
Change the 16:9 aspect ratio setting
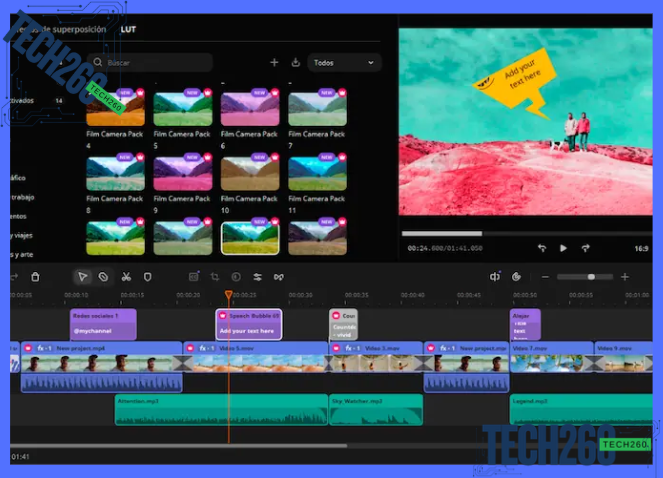641,249
